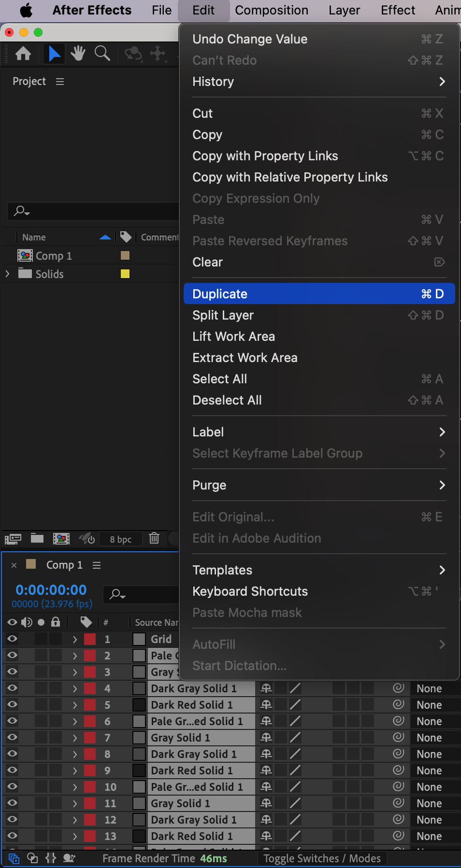
Task: Expand layer 4 properties
Action: (75, 688)
